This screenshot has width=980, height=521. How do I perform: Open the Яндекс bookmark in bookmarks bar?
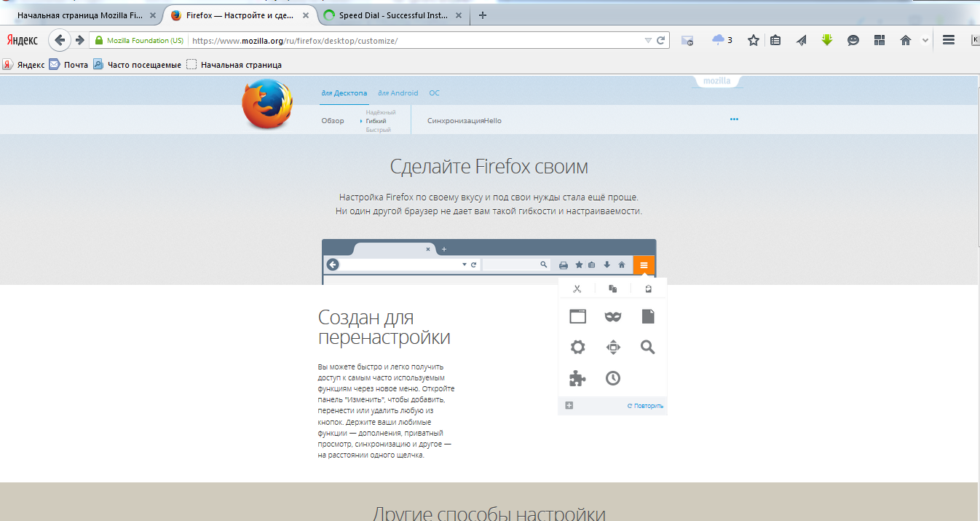tap(24, 65)
